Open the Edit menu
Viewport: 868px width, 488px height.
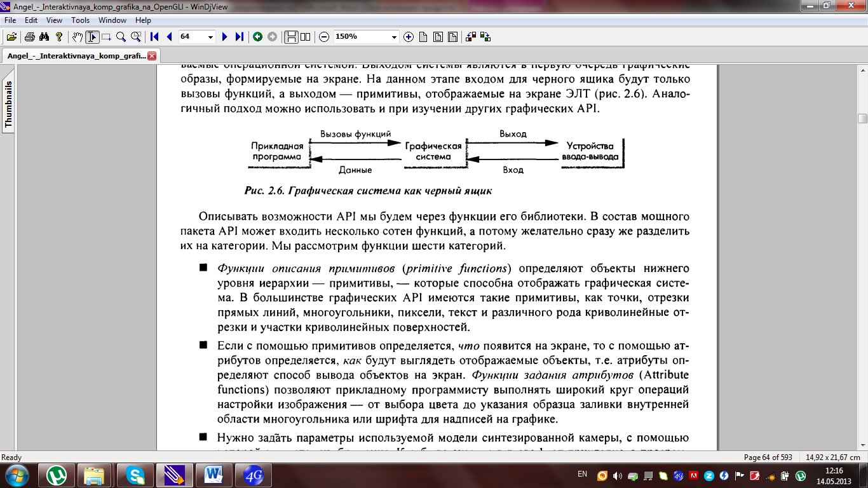coord(31,20)
